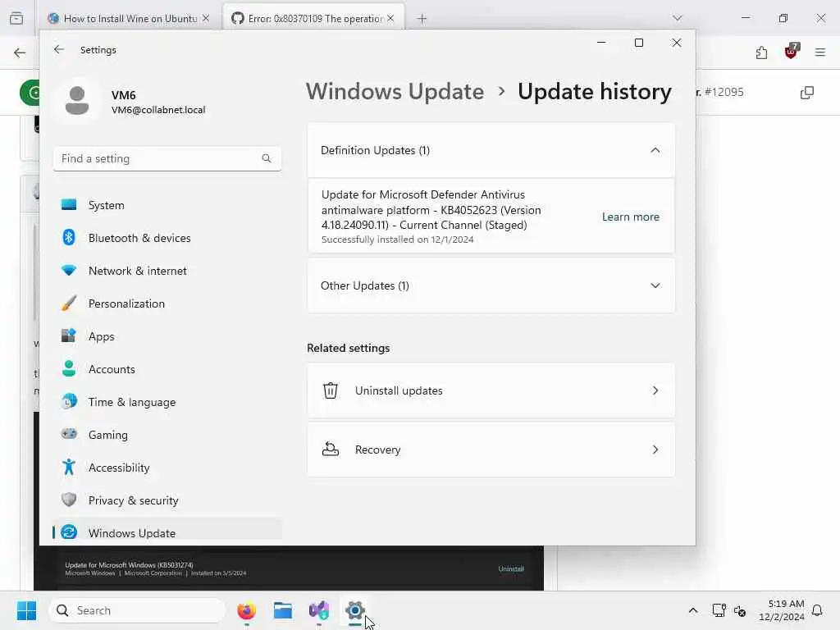Click the VM6 user avatar

[x=77, y=101]
